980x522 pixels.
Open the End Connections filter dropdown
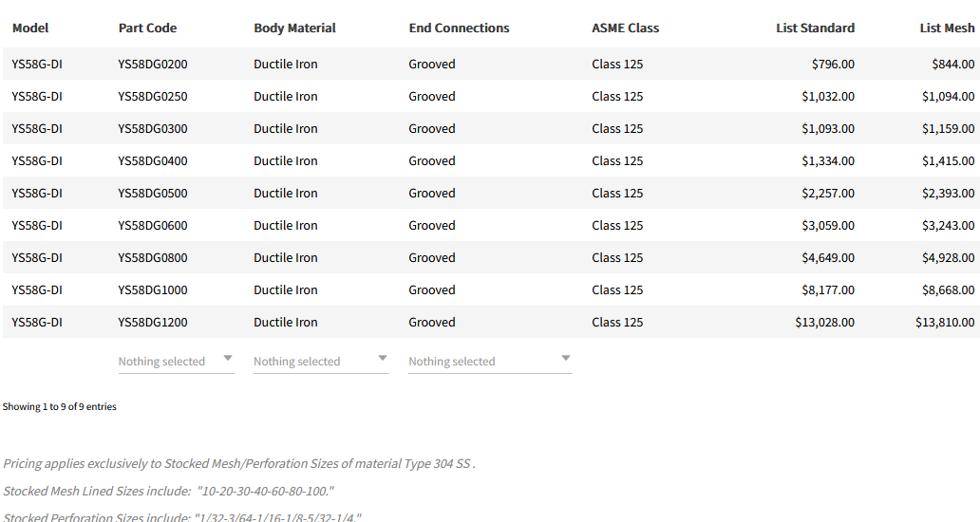pyautogui.click(x=490, y=361)
